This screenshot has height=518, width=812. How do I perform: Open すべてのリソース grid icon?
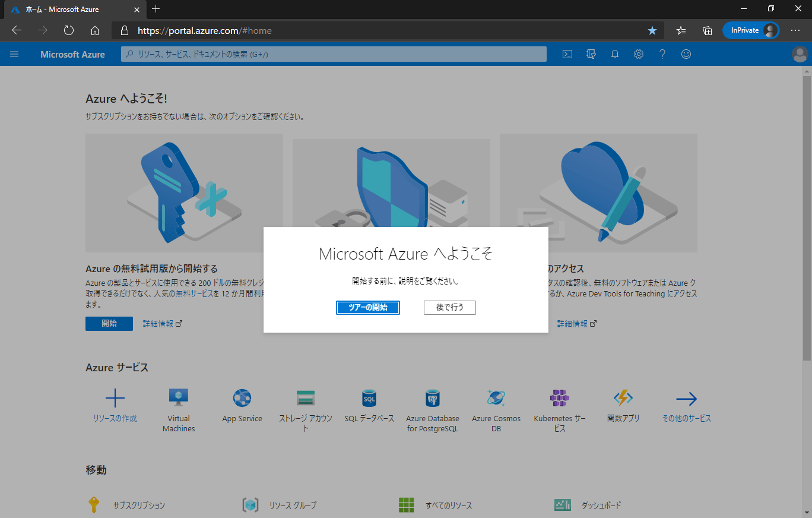(406, 505)
